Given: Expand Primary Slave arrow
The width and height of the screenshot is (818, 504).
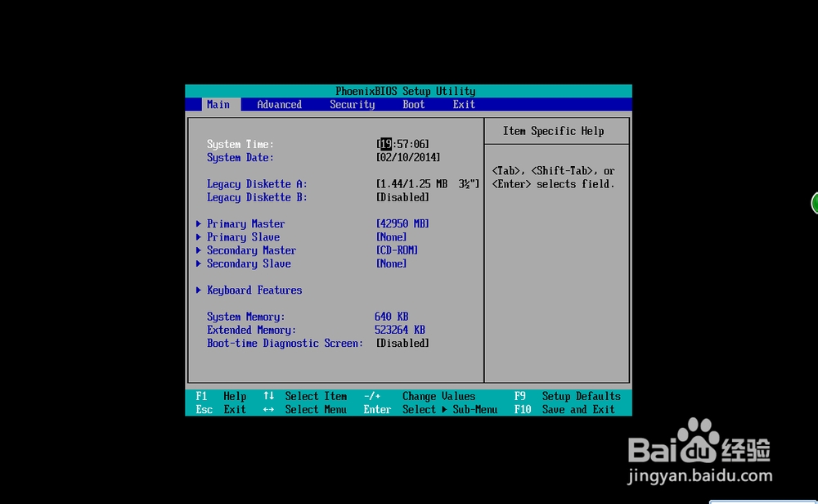Looking at the screenshot, I should 199,237.
